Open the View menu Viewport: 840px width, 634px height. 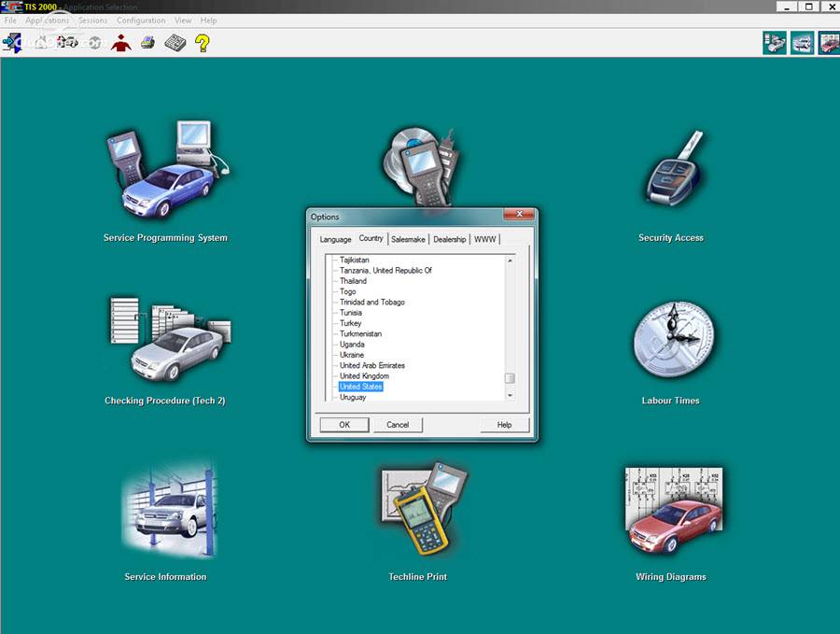pos(183,21)
